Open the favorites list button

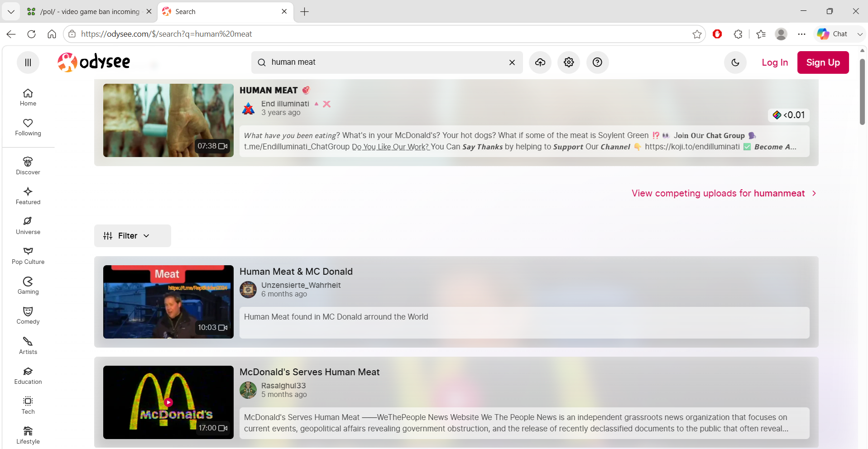761,34
